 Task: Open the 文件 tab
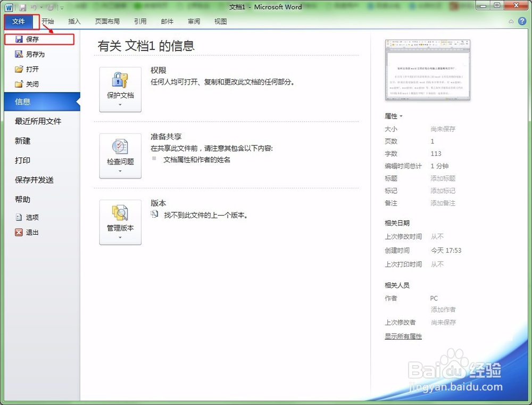coord(19,21)
